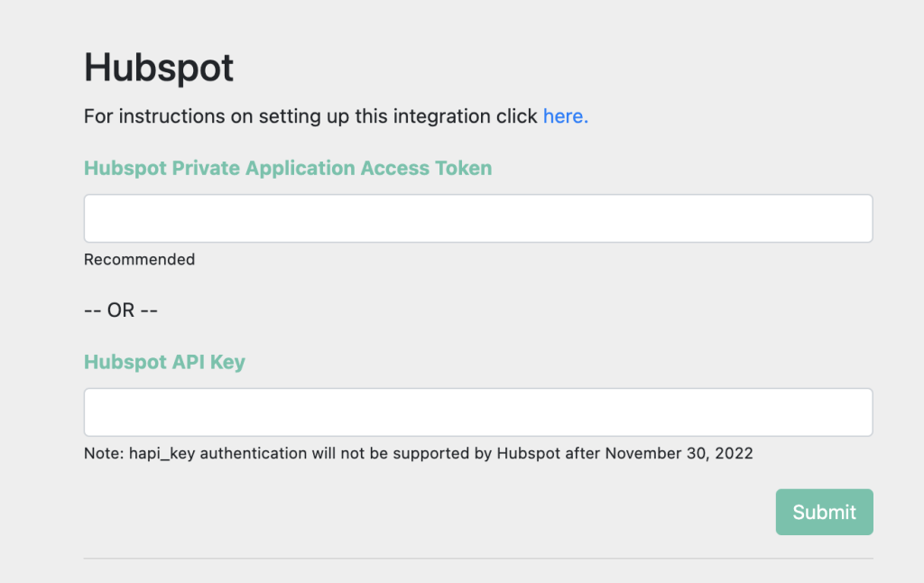Click the 'Recommended' helper text
The image size is (924, 583).
139,260
